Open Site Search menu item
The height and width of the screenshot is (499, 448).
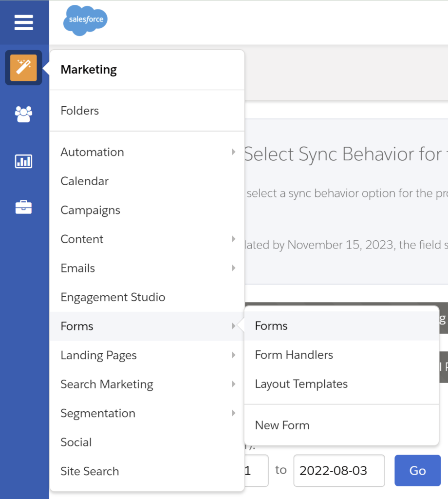click(x=90, y=471)
